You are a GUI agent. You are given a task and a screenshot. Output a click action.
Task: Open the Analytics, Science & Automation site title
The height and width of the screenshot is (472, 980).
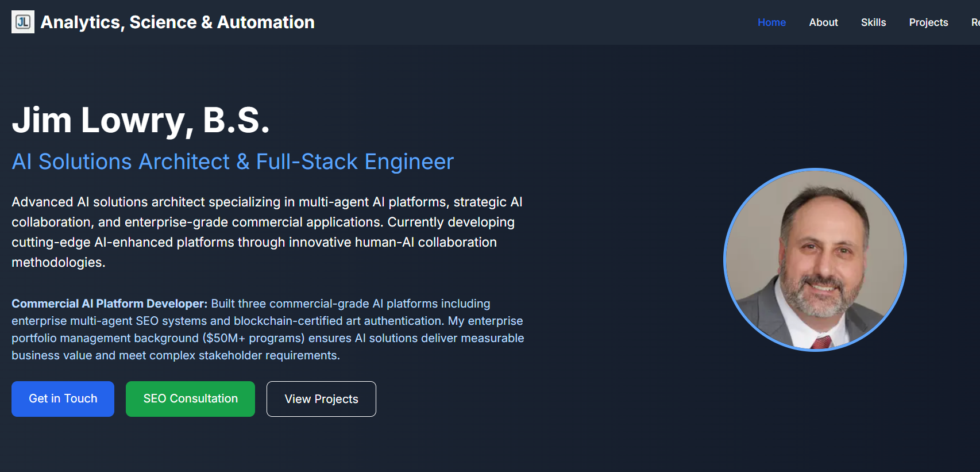[178, 22]
